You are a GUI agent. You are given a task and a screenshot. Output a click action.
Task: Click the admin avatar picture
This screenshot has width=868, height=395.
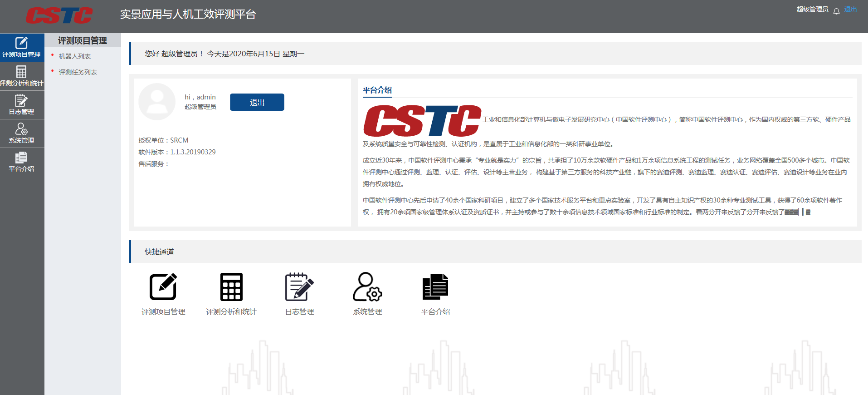[x=157, y=102]
